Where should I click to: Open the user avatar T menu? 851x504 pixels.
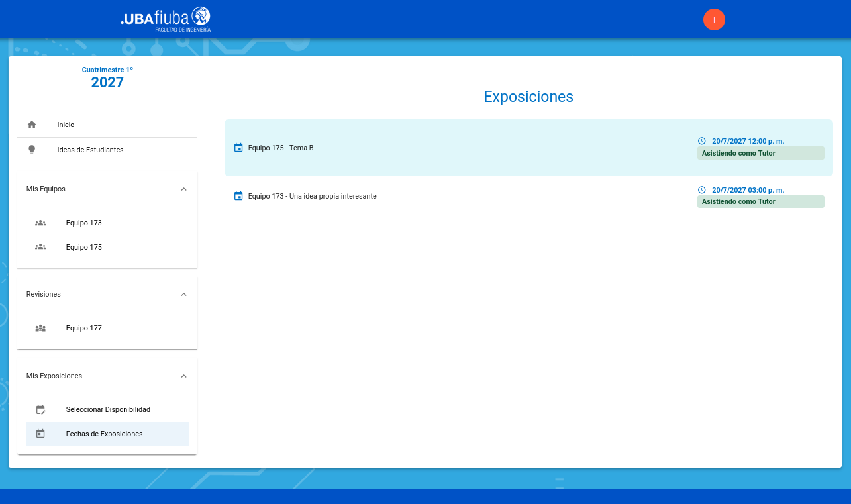(x=714, y=20)
